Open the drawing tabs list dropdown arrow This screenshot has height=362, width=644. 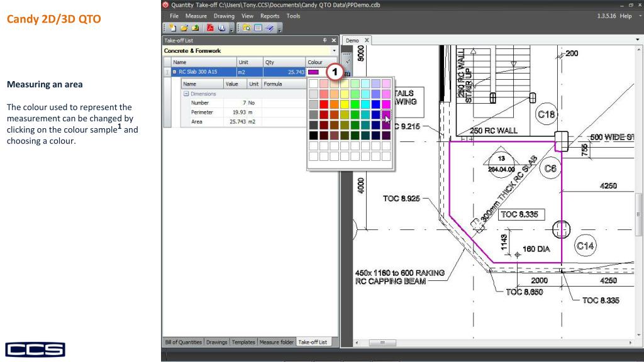pyautogui.click(x=638, y=40)
